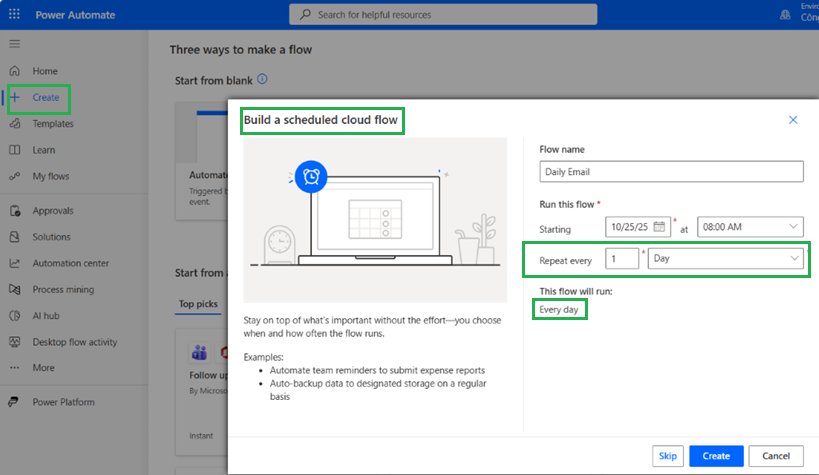Click the Starting date field 10/25/25
Screen dimensions: 819x475
pos(638,227)
